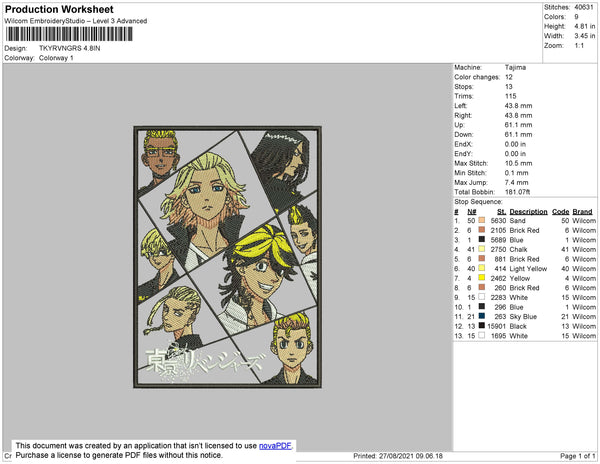Click the 'Production Worksheet' title

(x=59, y=9)
